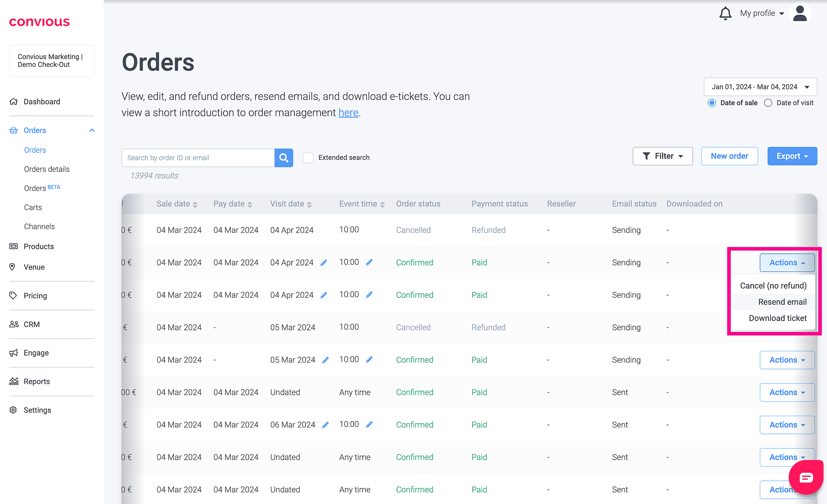Click the Pricing tag icon

[13, 296]
